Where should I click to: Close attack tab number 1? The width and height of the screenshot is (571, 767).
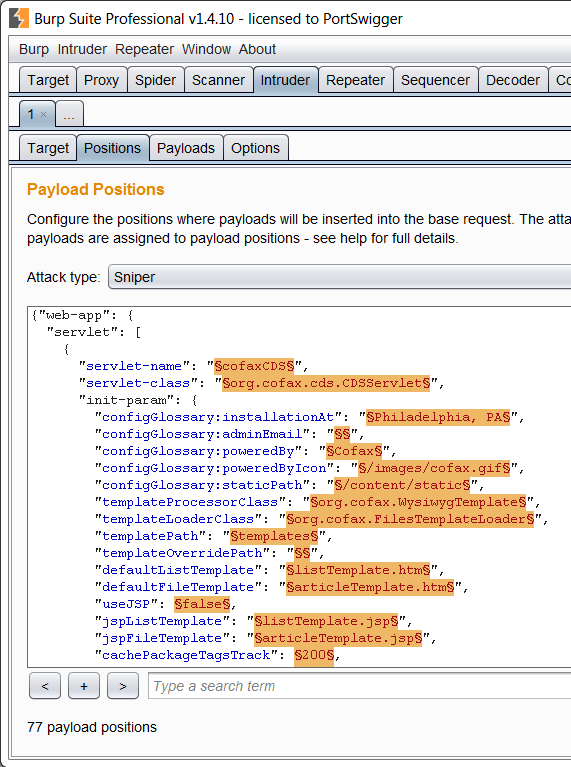click(x=44, y=114)
